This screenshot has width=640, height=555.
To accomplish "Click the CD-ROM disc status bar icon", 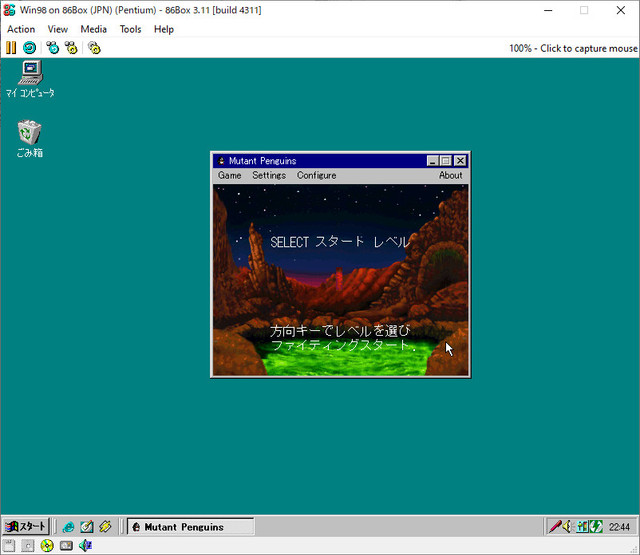I will 47,546.
